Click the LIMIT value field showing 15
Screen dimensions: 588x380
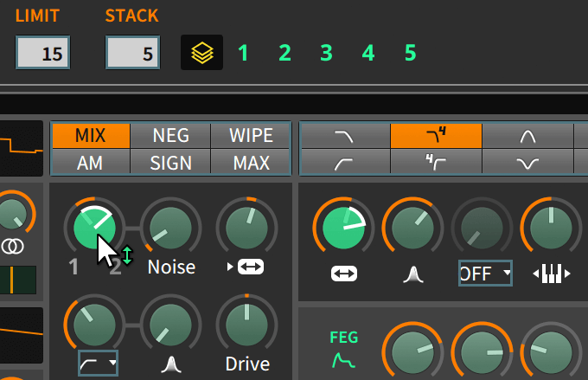42,53
